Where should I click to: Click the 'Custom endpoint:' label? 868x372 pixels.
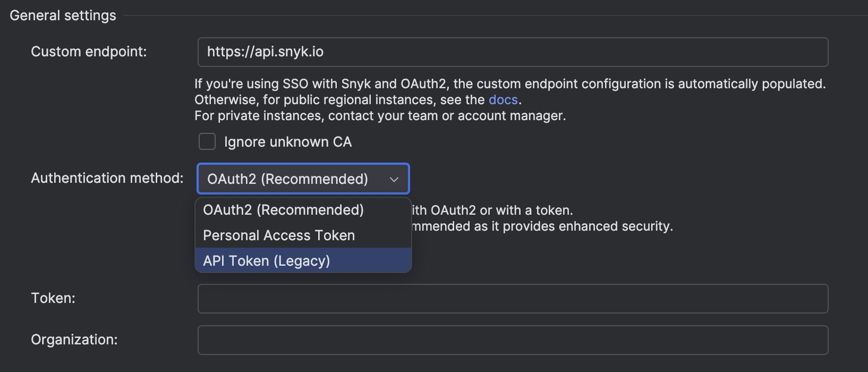click(89, 52)
